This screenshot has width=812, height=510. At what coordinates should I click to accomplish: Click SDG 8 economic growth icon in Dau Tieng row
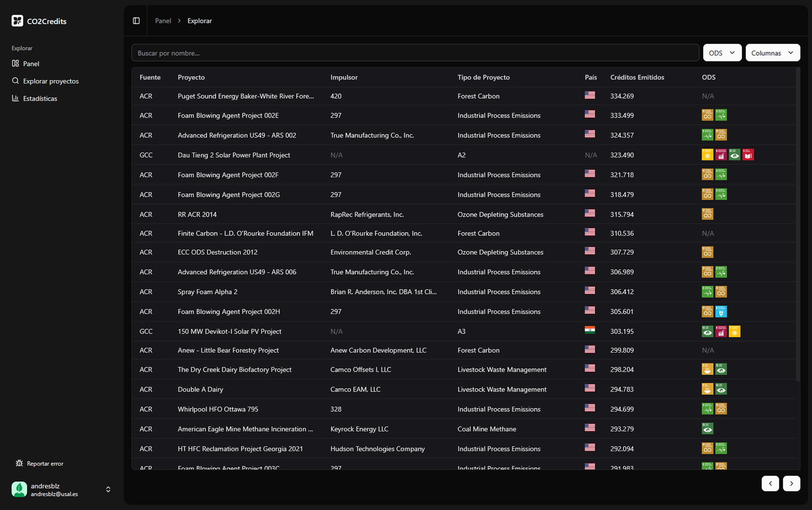(721, 155)
